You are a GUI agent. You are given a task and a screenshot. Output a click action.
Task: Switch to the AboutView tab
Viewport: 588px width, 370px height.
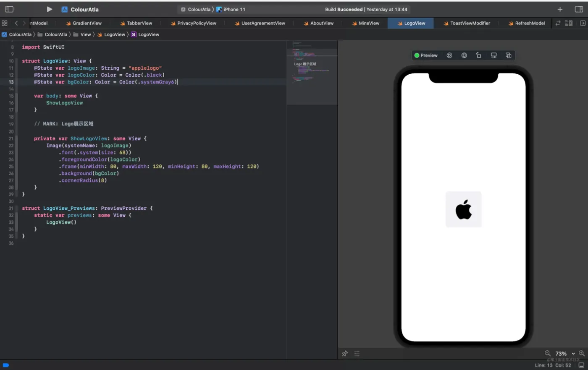[318, 23]
